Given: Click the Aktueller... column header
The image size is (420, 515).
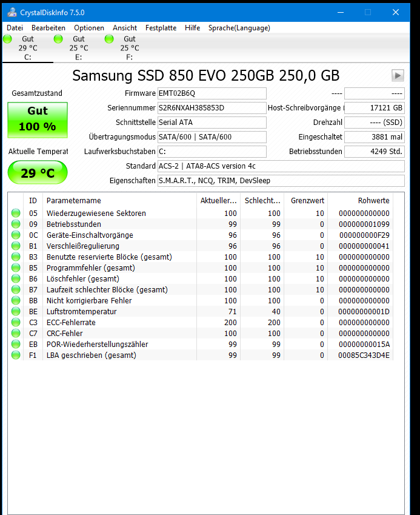Looking at the screenshot, I should point(219,200).
